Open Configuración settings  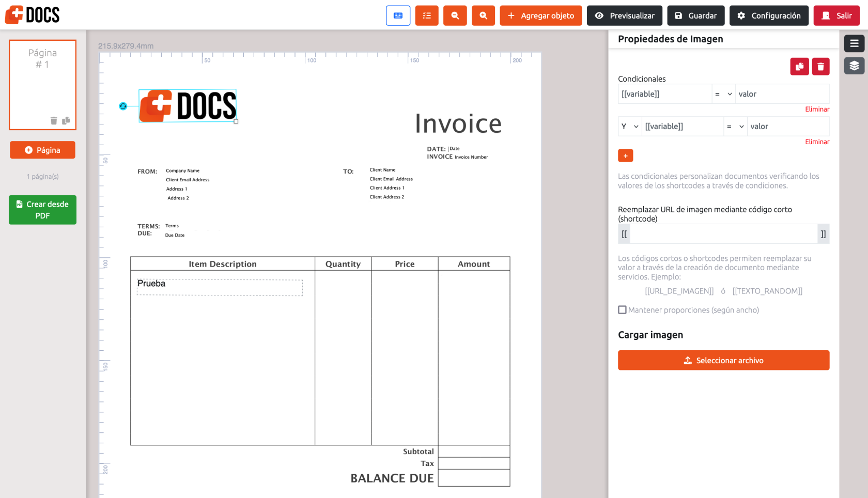[x=769, y=15]
